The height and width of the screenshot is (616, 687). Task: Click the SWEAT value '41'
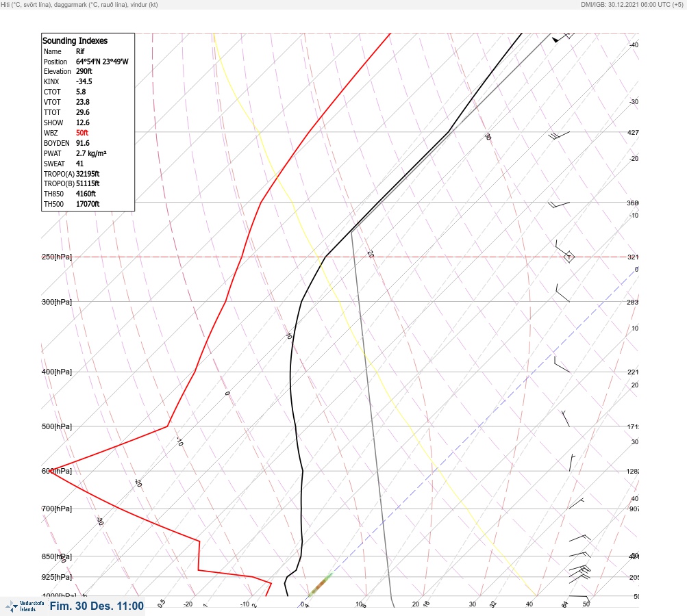point(79,164)
